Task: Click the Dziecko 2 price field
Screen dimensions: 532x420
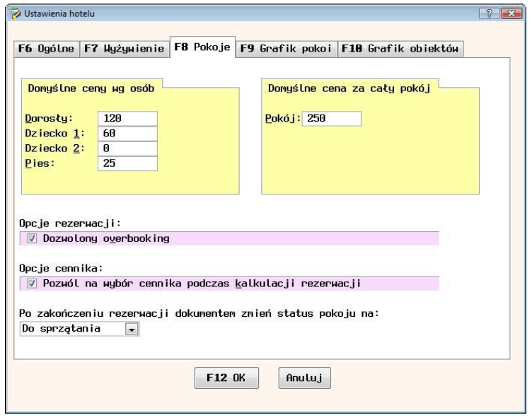Action: coord(127,148)
